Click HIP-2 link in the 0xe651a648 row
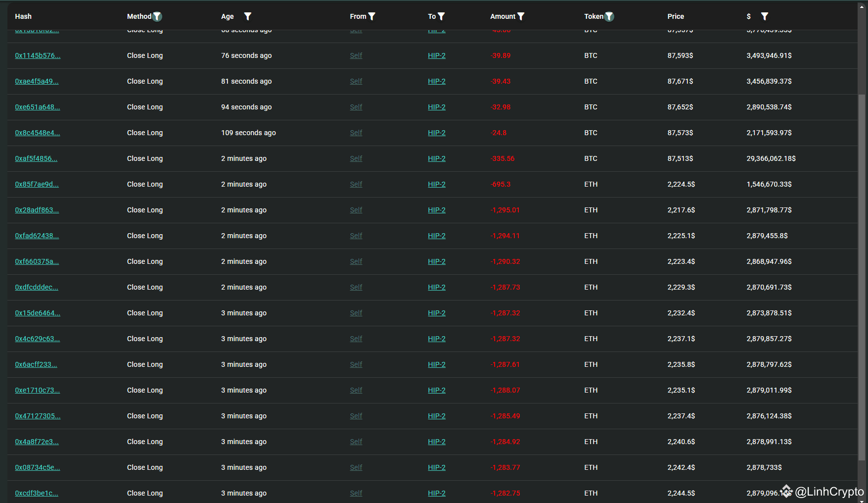Screen dimensions: 868x503 (x=437, y=107)
